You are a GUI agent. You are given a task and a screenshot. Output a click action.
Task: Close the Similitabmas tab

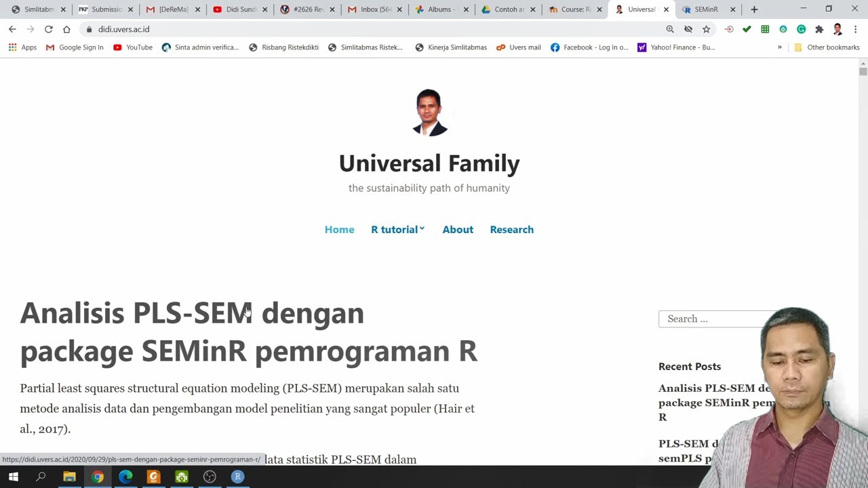pyautogui.click(x=63, y=9)
